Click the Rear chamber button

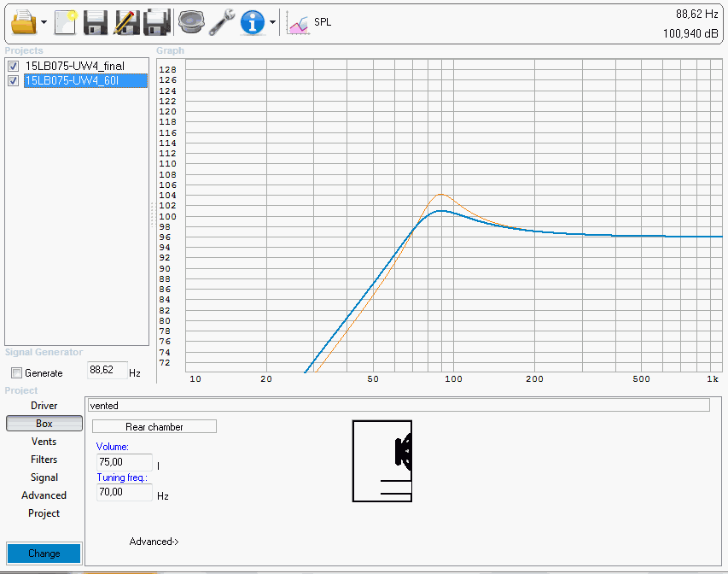coord(154,426)
